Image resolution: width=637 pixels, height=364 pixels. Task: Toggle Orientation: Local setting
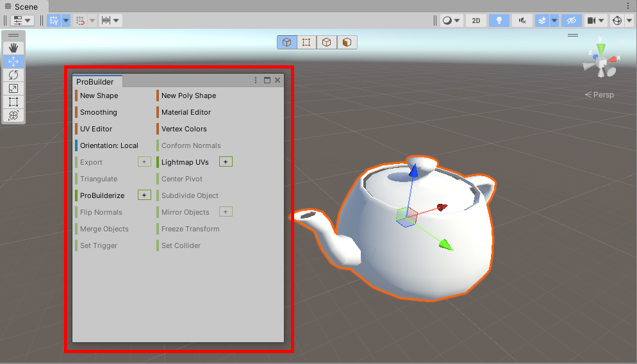[109, 145]
